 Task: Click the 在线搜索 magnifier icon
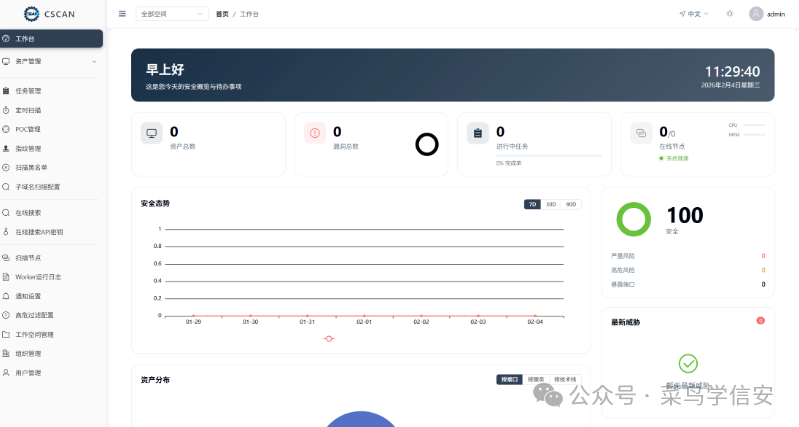6,213
